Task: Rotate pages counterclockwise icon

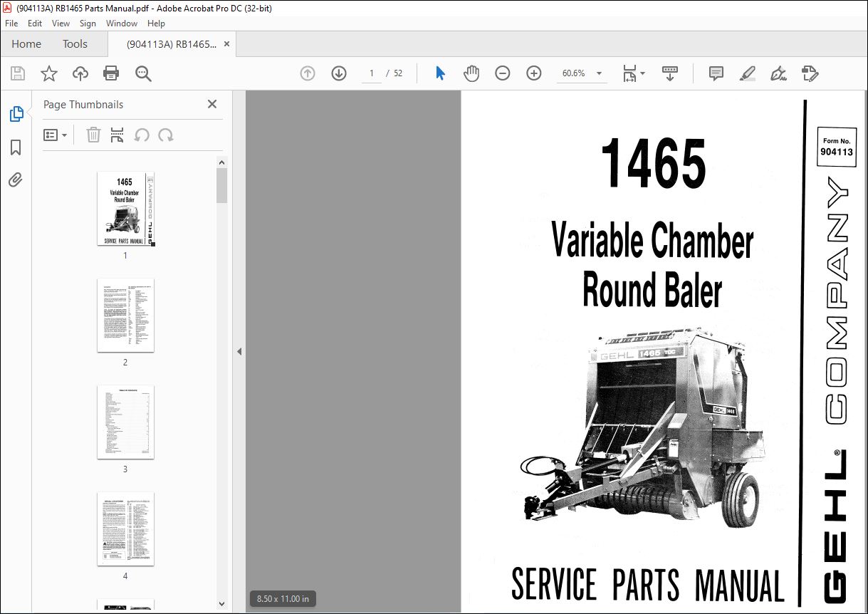Action: click(x=142, y=135)
